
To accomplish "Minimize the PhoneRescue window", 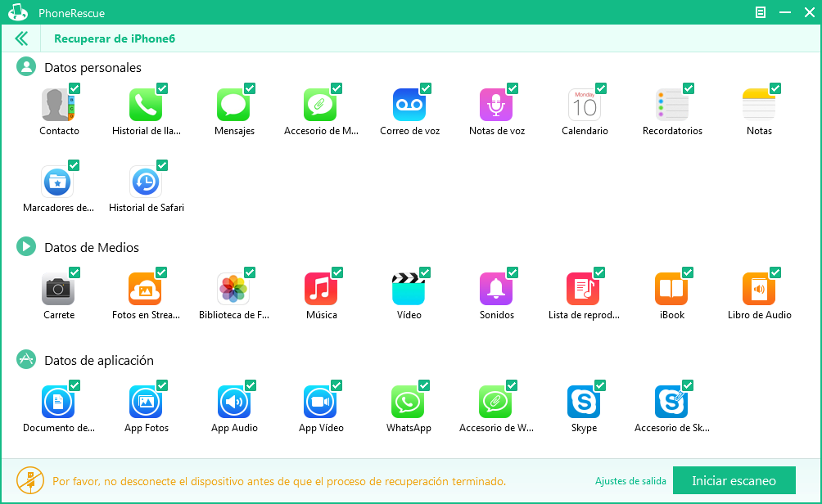I will [785, 12].
